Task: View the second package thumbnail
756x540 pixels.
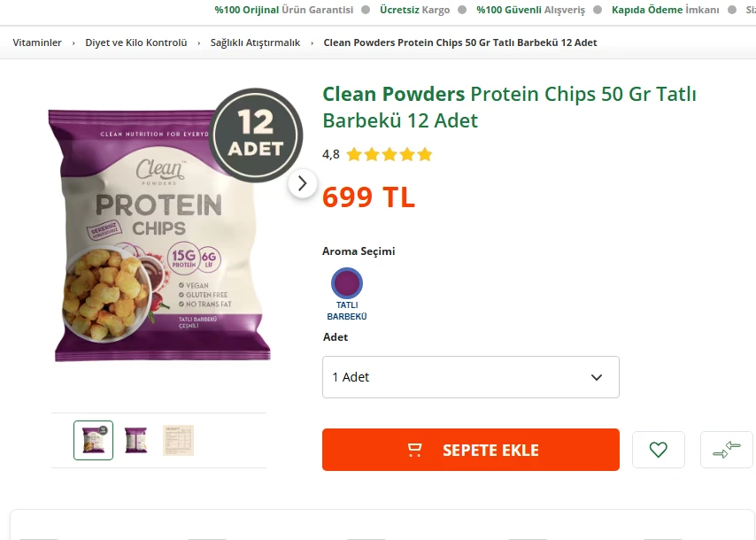Action: tap(135, 439)
